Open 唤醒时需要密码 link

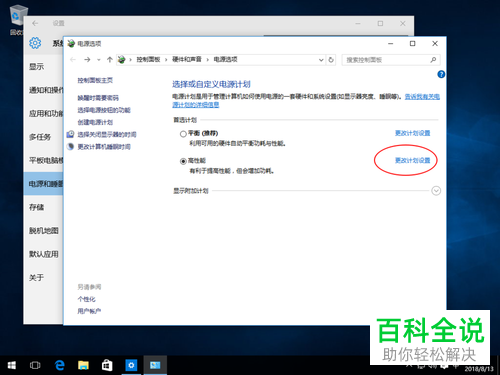point(98,98)
